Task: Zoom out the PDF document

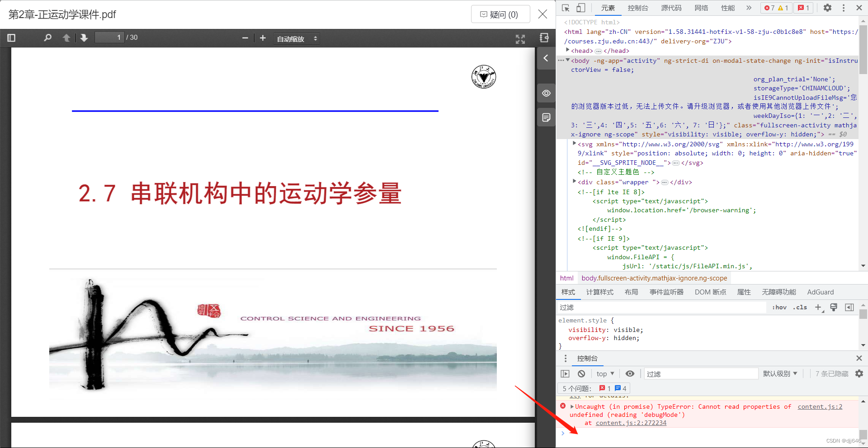Action: click(245, 38)
